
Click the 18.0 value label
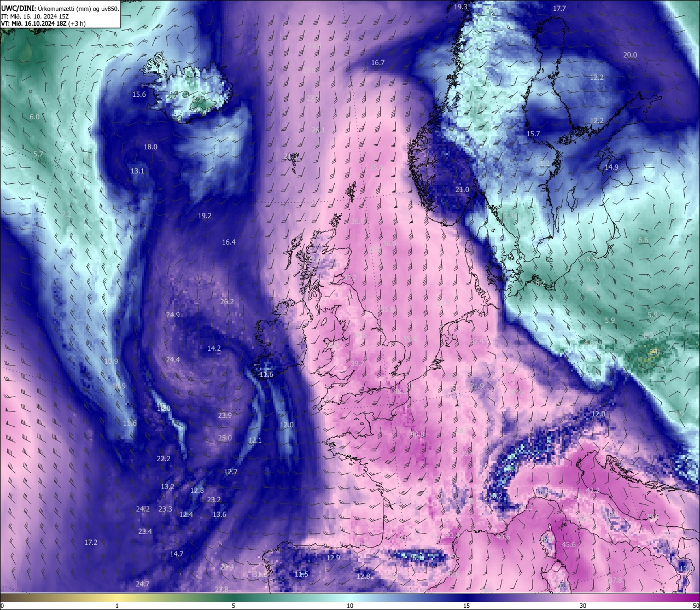[x=150, y=147]
